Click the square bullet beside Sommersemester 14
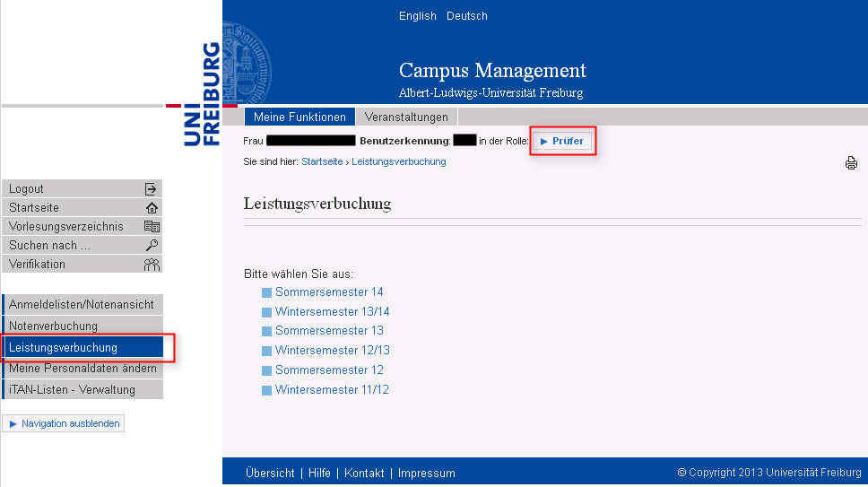 (x=267, y=292)
